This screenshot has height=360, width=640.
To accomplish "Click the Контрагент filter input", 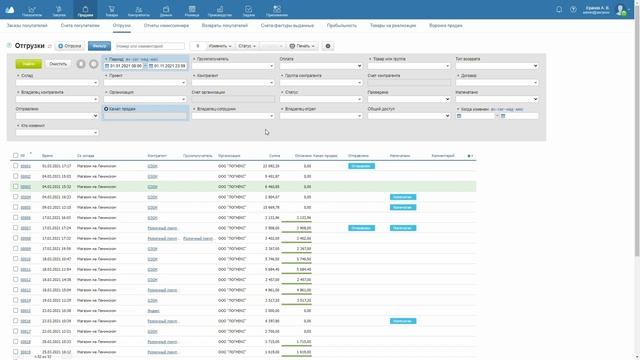I will [x=233, y=82].
